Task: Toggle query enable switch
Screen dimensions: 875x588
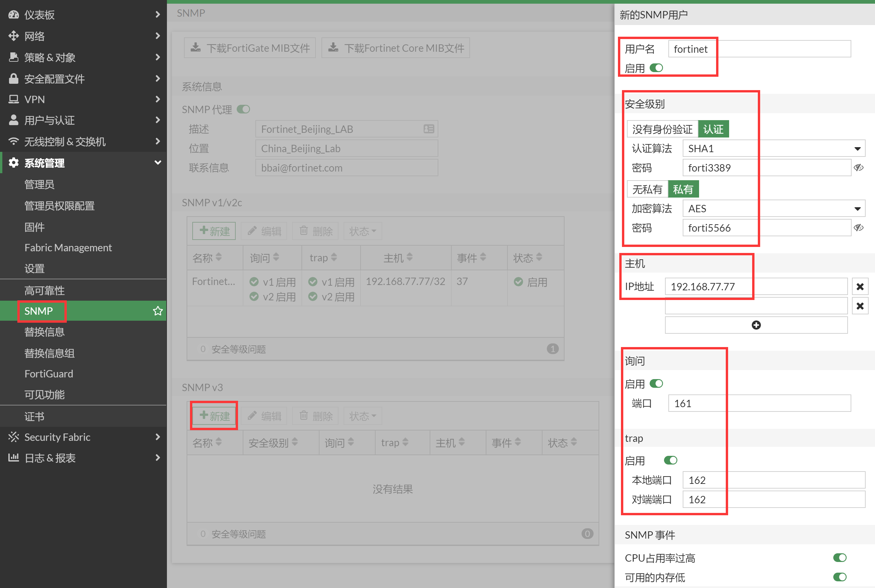Action: coord(656,383)
